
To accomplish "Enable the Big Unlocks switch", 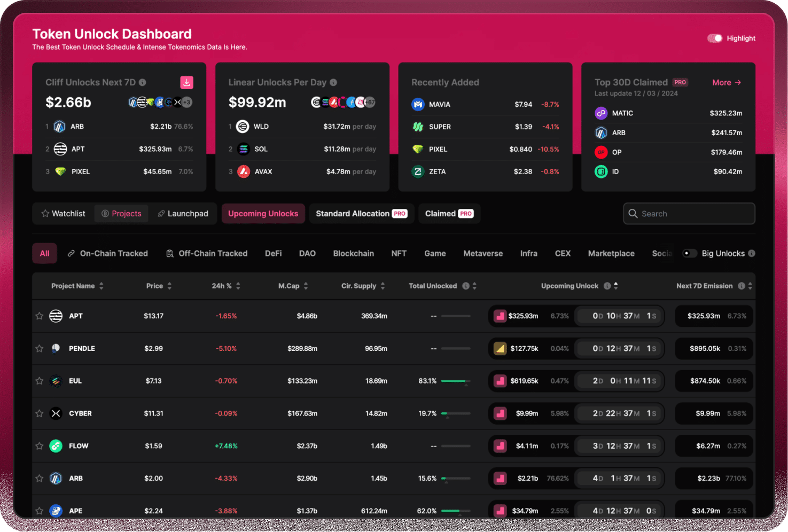I will 690,253.
